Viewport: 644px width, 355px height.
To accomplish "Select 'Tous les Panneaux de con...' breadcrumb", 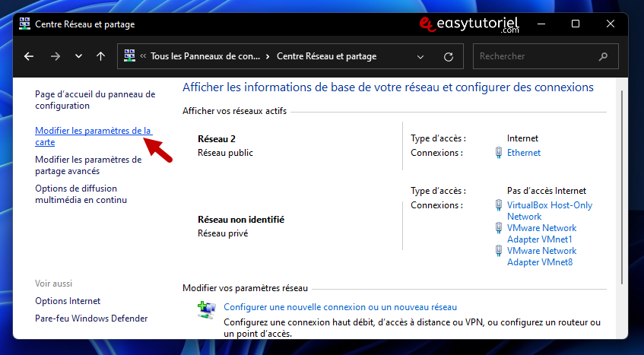I will (x=205, y=56).
